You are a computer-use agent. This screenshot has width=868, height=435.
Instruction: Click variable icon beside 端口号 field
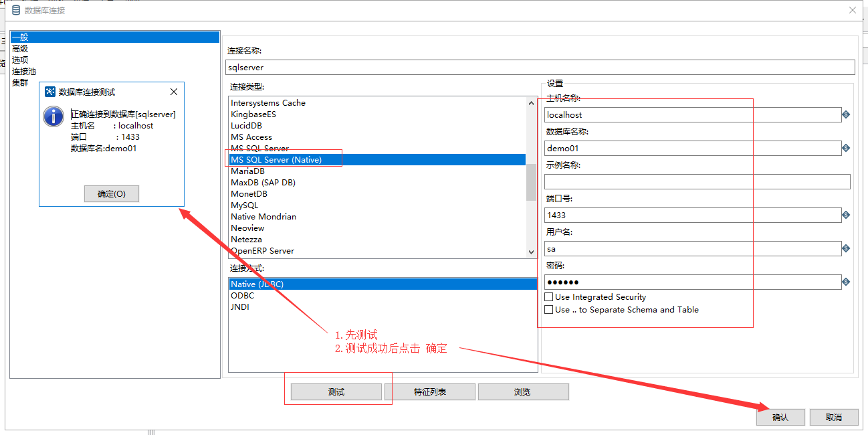click(847, 215)
